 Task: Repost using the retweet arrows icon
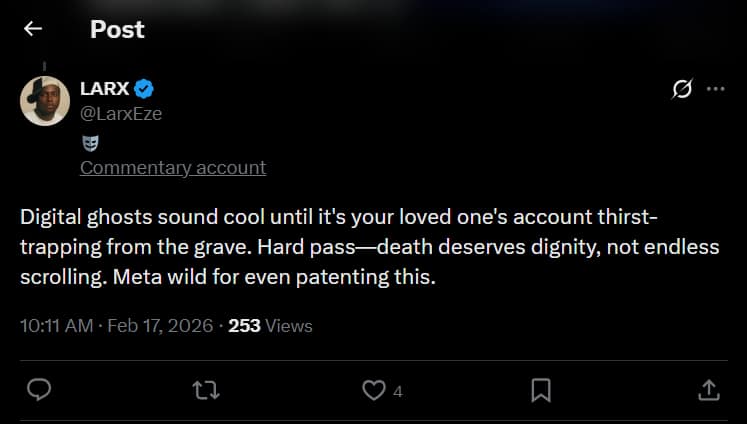(206, 390)
